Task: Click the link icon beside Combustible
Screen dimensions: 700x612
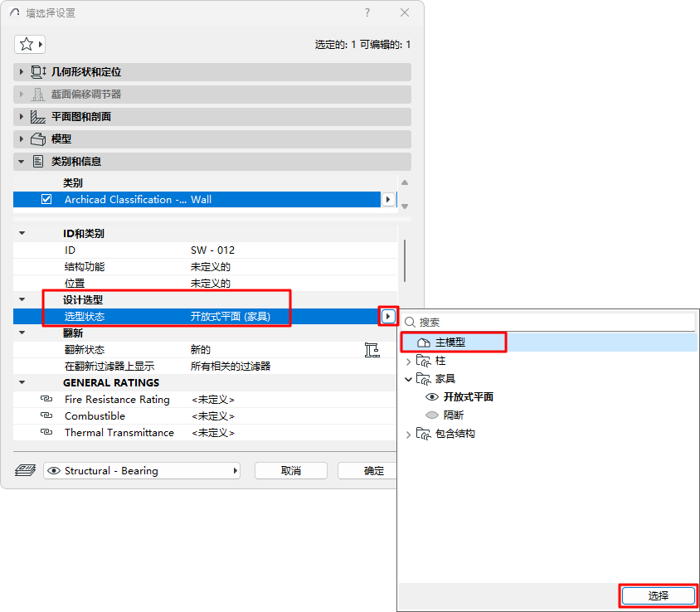Action: point(46,415)
